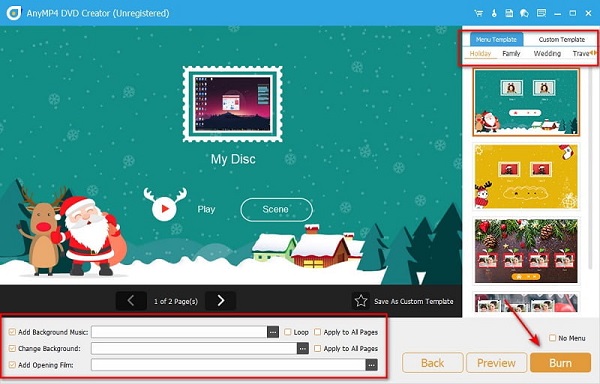The width and height of the screenshot is (600, 384).
Task: Toggle the Add Background Music checkbox
Action: pos(12,332)
